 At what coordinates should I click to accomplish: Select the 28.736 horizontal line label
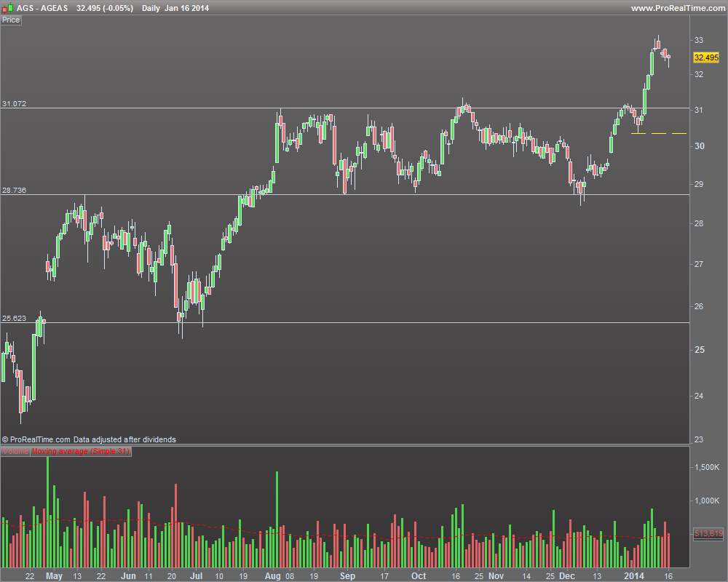coord(15,191)
